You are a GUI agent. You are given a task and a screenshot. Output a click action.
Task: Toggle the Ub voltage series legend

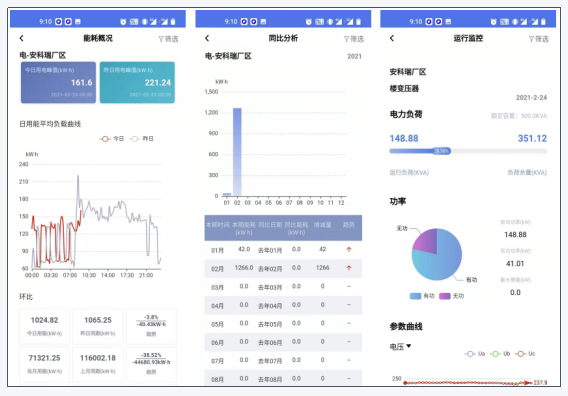click(x=500, y=354)
